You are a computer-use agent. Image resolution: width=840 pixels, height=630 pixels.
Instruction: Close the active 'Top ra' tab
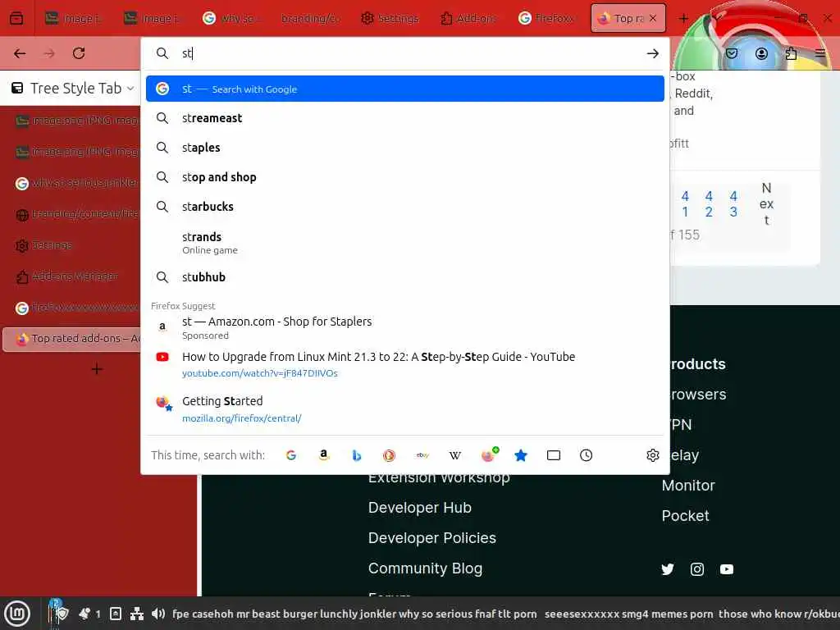click(x=653, y=18)
